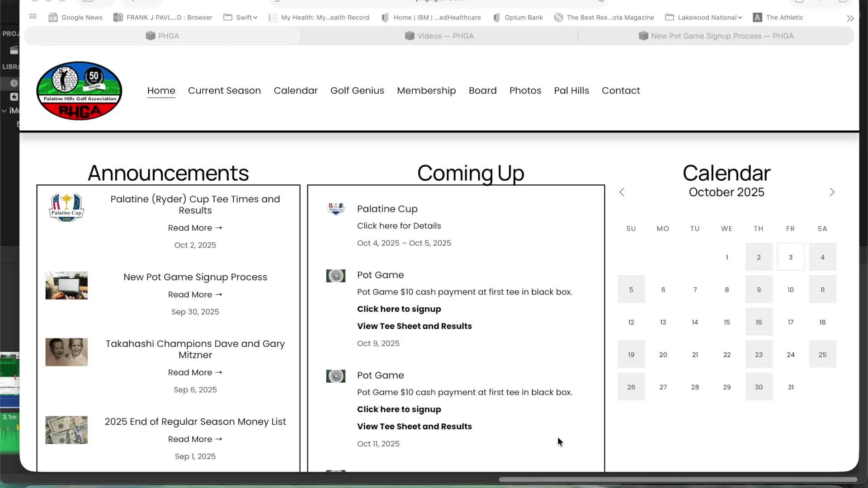Viewport: 868px width, 488px height.
Task: Click signup link for Oct 9 Pot Game
Action: point(399,309)
